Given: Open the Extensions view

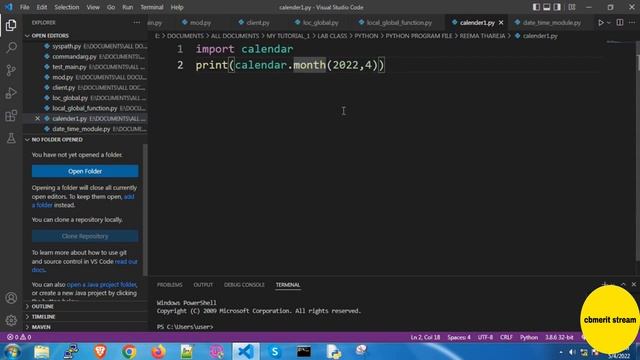Looking at the screenshot, I should [11, 116].
